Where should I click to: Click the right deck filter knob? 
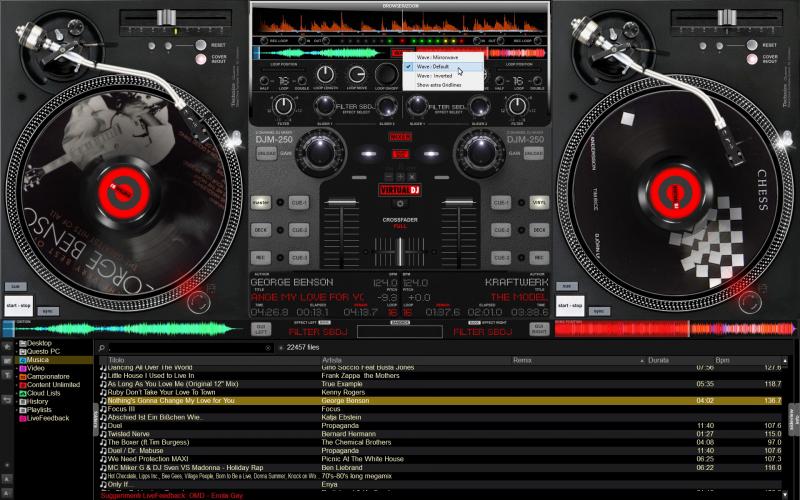517,106
